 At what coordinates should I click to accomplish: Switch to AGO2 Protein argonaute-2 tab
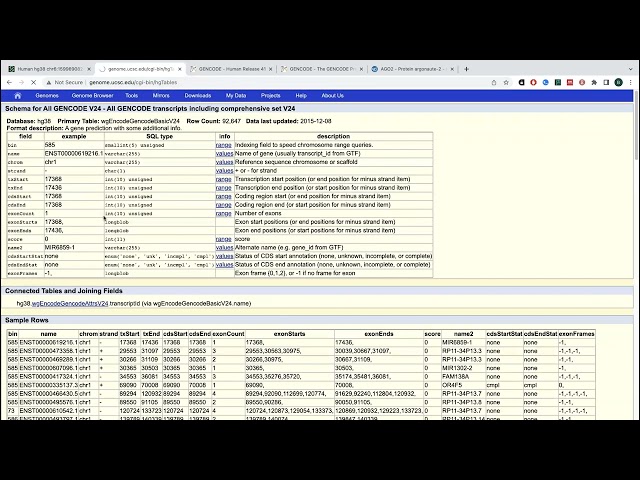[x=413, y=69]
